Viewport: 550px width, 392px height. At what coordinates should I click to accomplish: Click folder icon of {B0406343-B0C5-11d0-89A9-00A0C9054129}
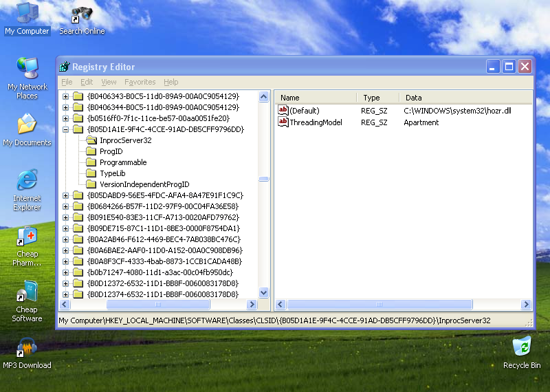(x=78, y=96)
